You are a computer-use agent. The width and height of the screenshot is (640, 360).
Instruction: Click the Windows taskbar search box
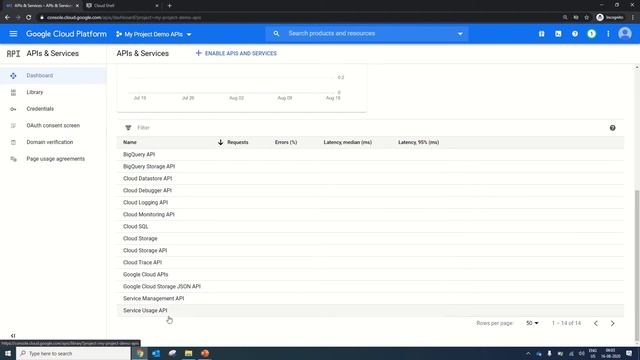click(x=73, y=353)
